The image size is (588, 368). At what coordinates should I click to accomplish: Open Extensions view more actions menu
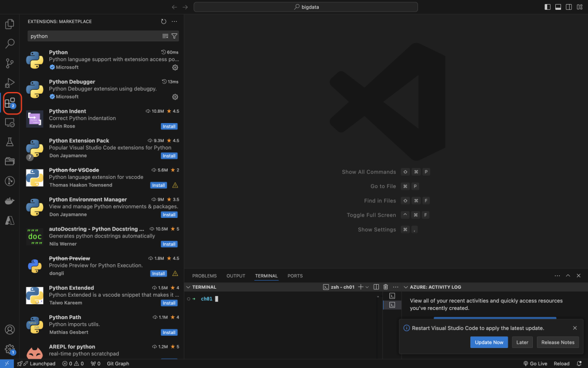click(x=175, y=21)
